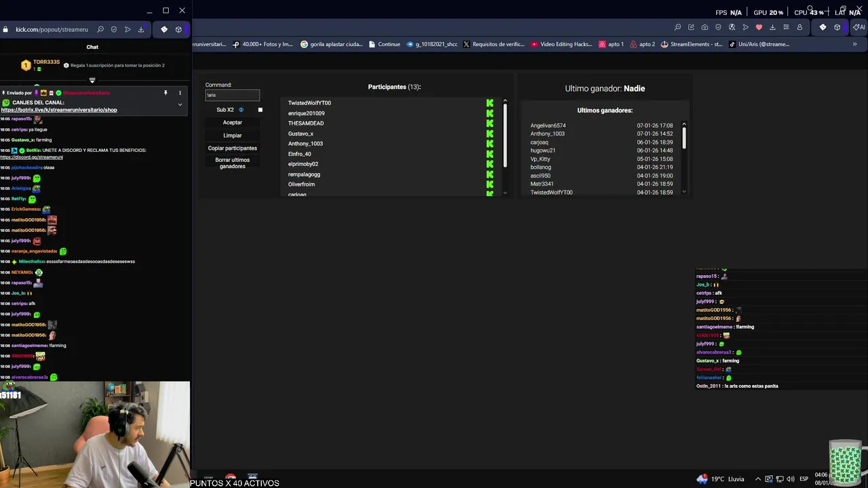Click the Kick icon next to enrique201009
The width and height of the screenshot is (868, 488).
(x=490, y=113)
